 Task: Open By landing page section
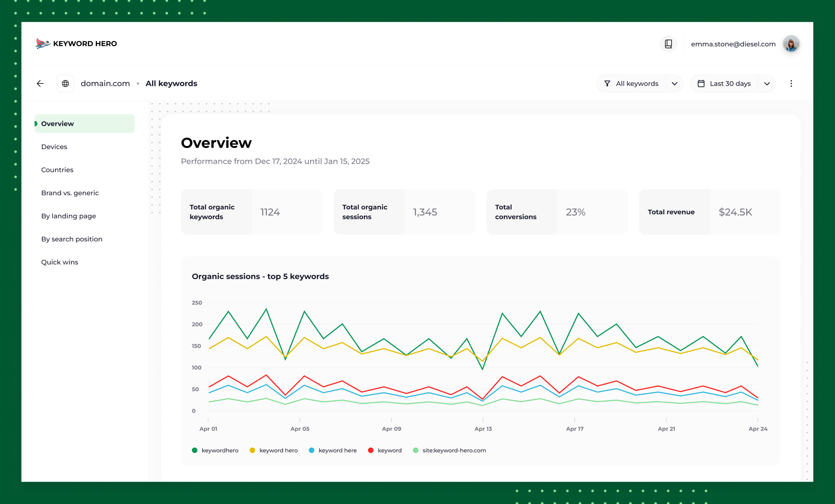69,216
